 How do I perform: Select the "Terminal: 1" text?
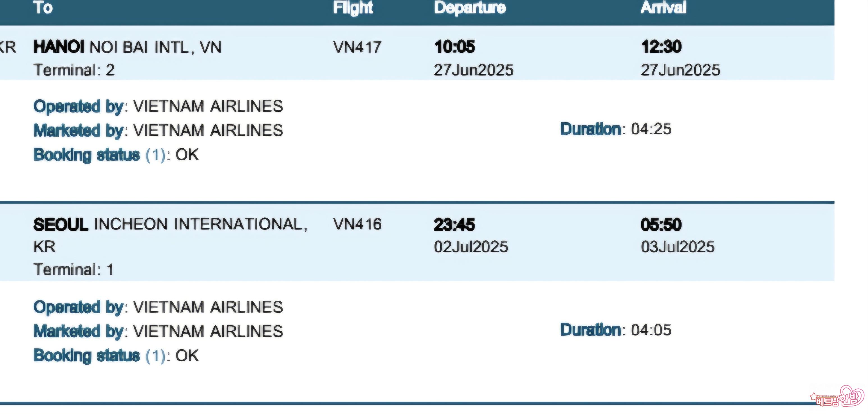pyautogui.click(x=74, y=270)
